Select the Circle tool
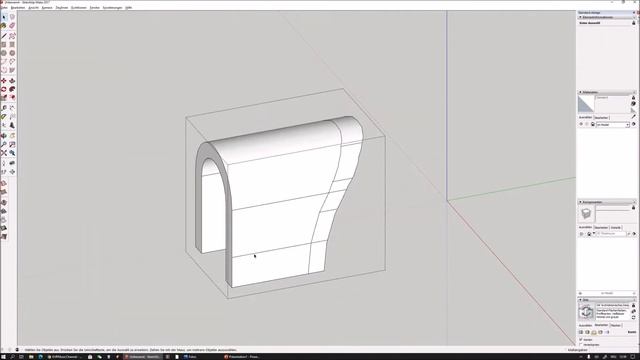Screen dimensions: 640x360 tap(4, 53)
